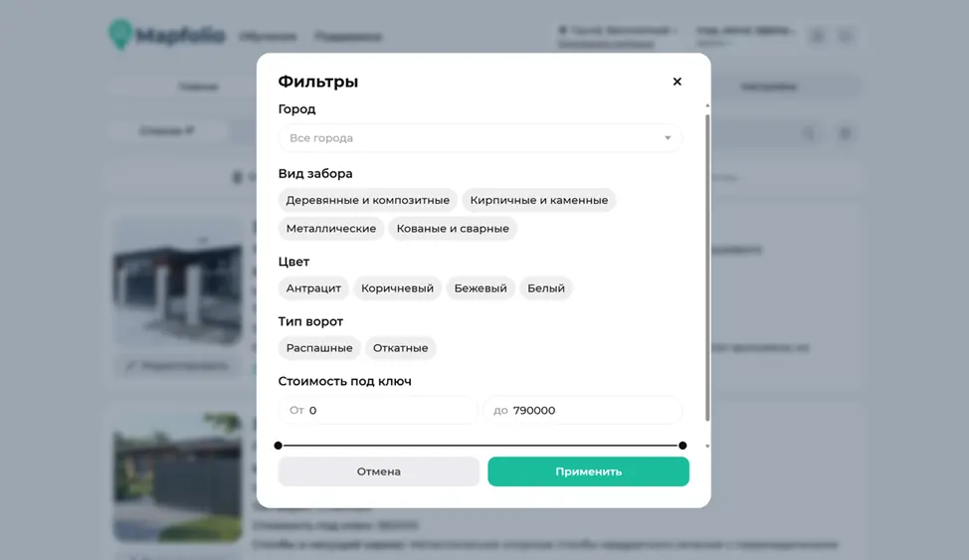The image size is (969, 560).
Task: Toggle Кирпичные и каменные fence filter
Action: pos(539,200)
